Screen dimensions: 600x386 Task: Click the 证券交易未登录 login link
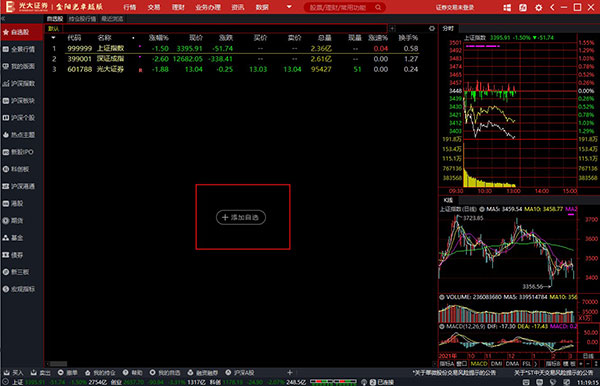click(455, 7)
